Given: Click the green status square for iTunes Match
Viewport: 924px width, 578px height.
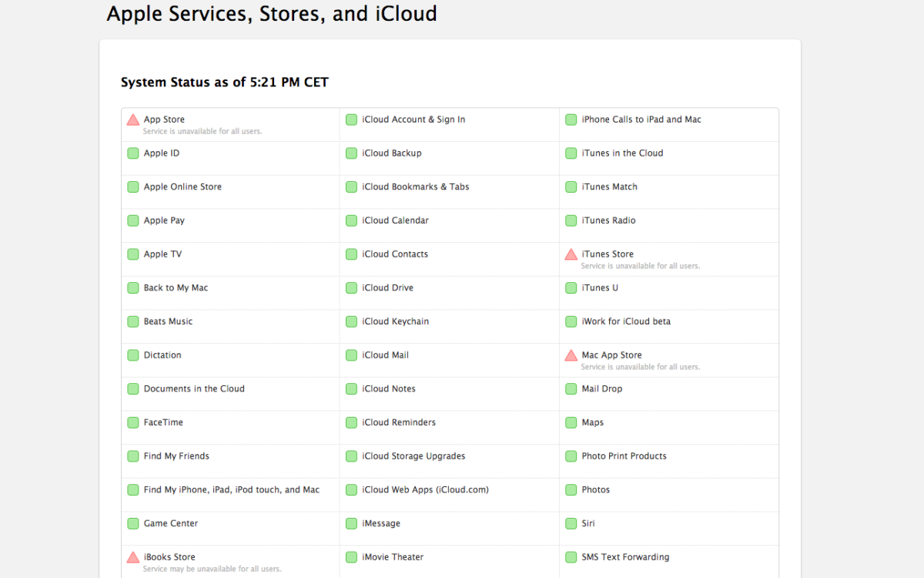Looking at the screenshot, I should point(571,187).
